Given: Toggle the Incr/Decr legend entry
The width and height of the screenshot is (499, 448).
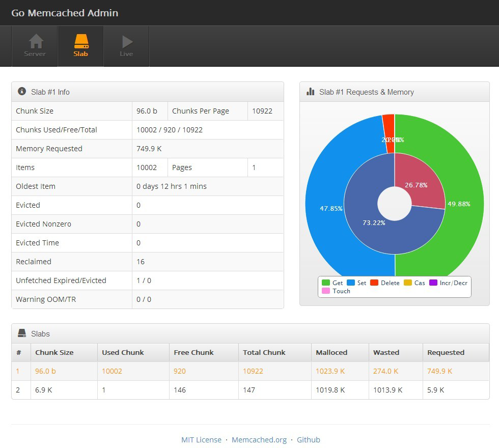Looking at the screenshot, I should (450, 283).
